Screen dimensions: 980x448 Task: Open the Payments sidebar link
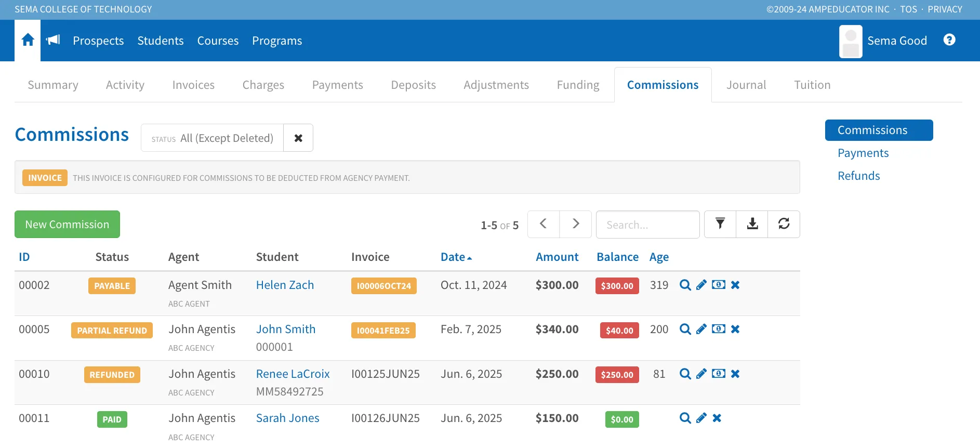(863, 153)
